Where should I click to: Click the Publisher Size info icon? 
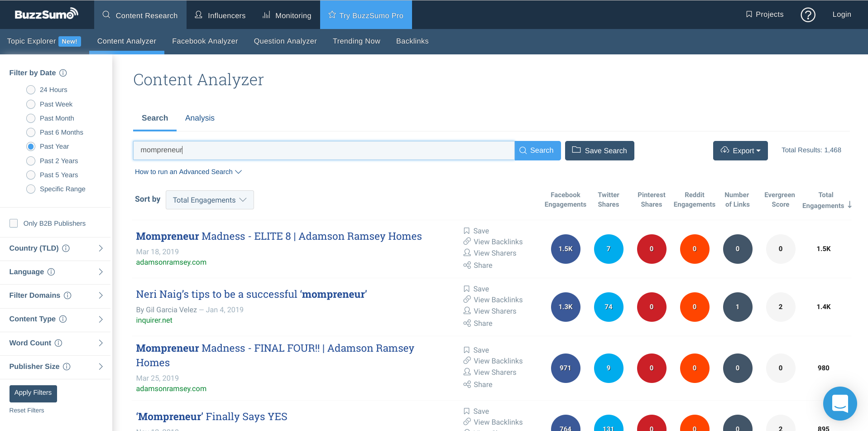[67, 367]
